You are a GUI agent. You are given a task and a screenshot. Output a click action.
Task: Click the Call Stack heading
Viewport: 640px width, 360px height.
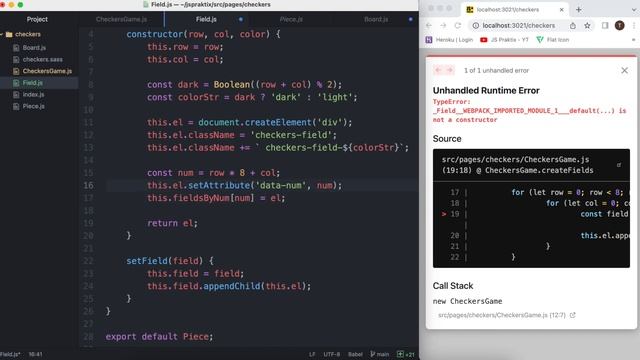coord(453,286)
